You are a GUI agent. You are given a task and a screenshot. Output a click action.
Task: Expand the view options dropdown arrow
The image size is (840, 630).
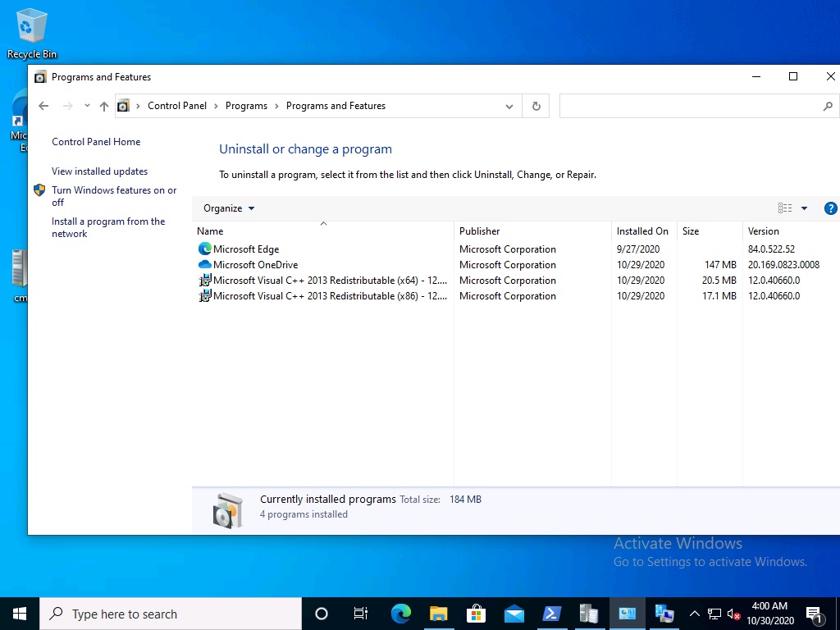804,208
